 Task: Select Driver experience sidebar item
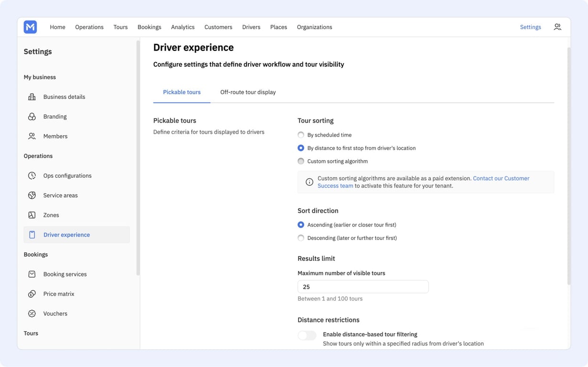76,235
